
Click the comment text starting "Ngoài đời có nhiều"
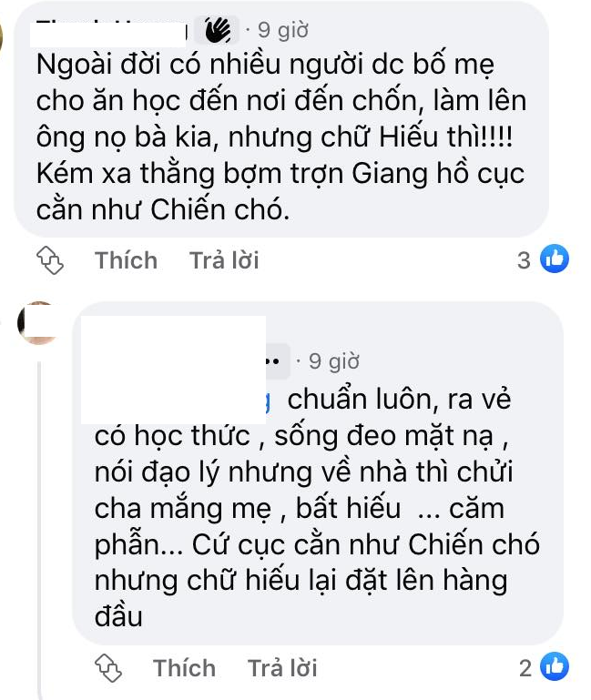[x=282, y=137]
